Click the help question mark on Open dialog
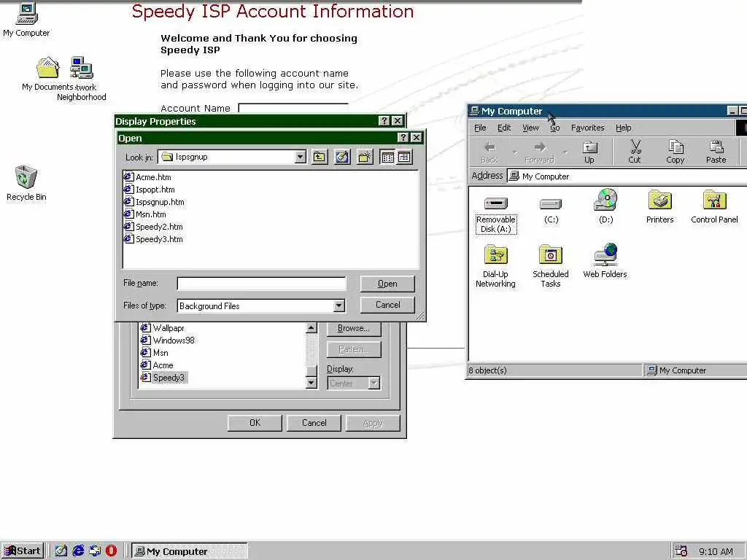This screenshot has width=747, height=560. click(403, 138)
